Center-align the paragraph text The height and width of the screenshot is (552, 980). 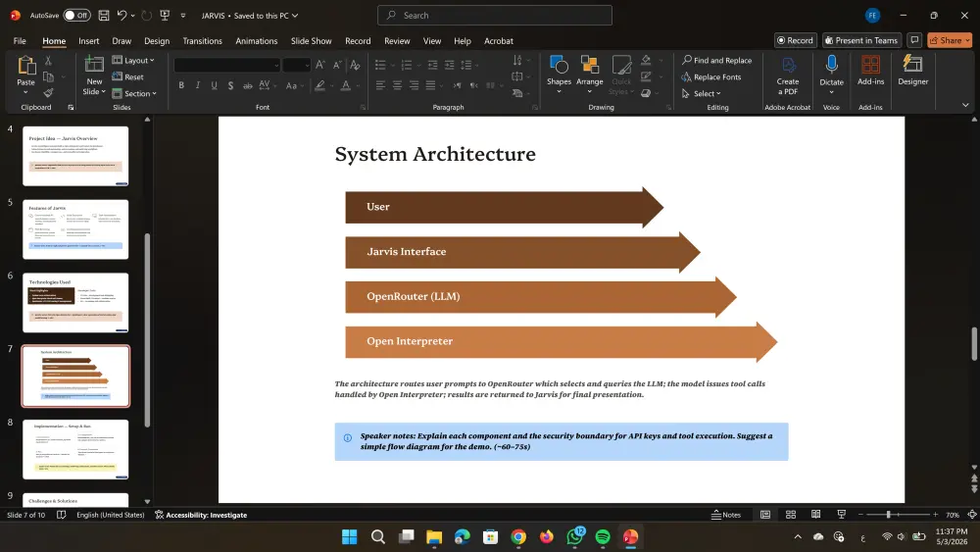[397, 85]
